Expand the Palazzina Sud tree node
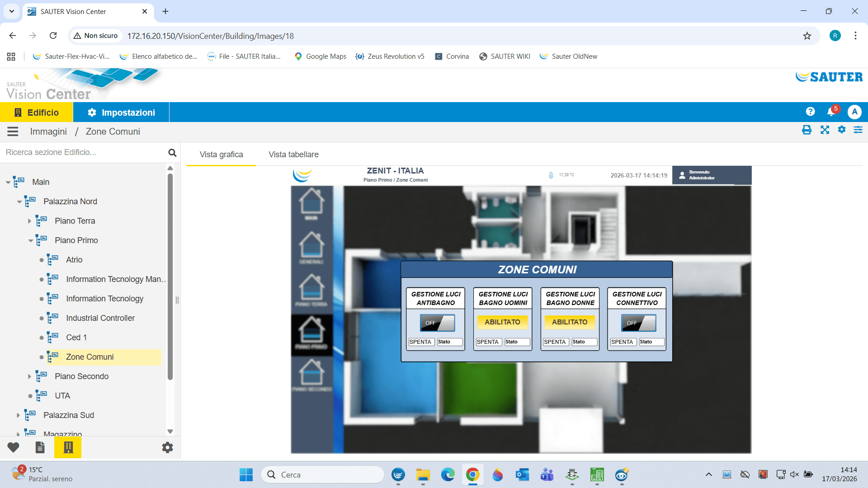 18,415
